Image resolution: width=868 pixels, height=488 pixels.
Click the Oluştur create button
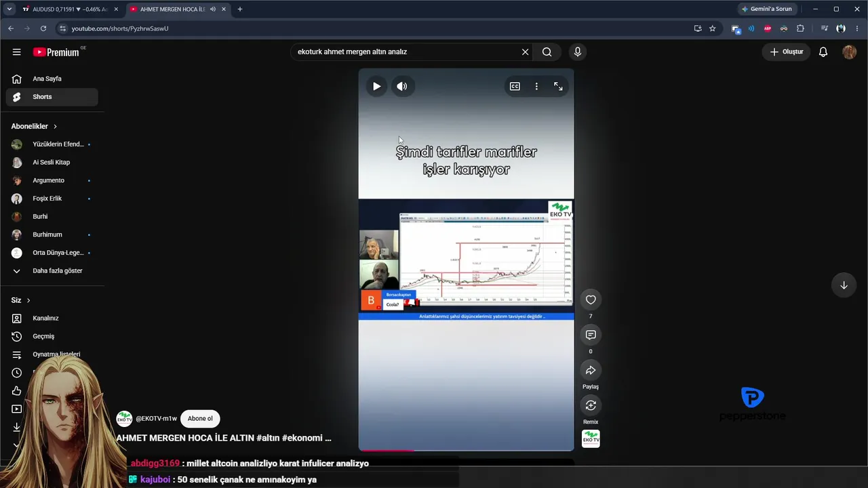pyautogui.click(x=787, y=52)
